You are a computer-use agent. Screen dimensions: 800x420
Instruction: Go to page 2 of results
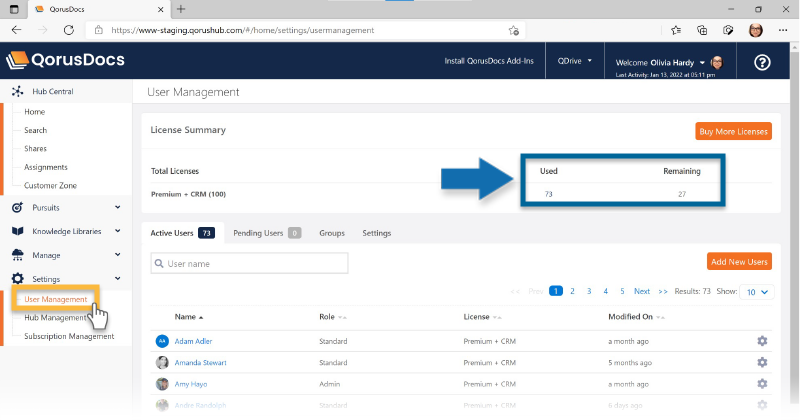(x=572, y=291)
